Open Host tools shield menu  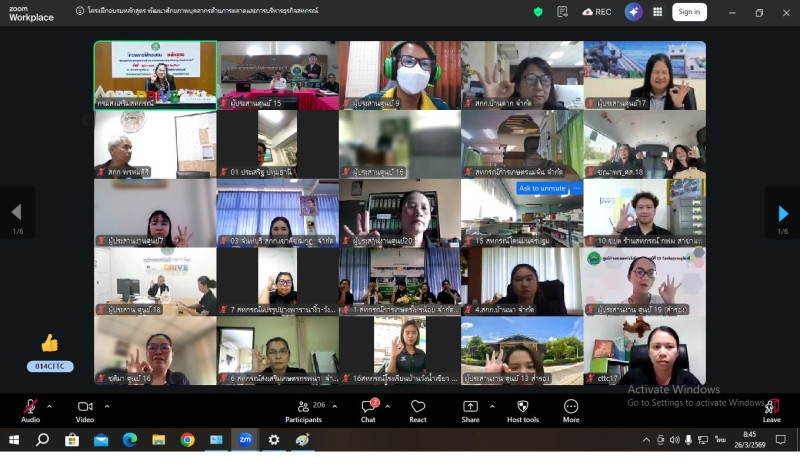click(x=522, y=409)
